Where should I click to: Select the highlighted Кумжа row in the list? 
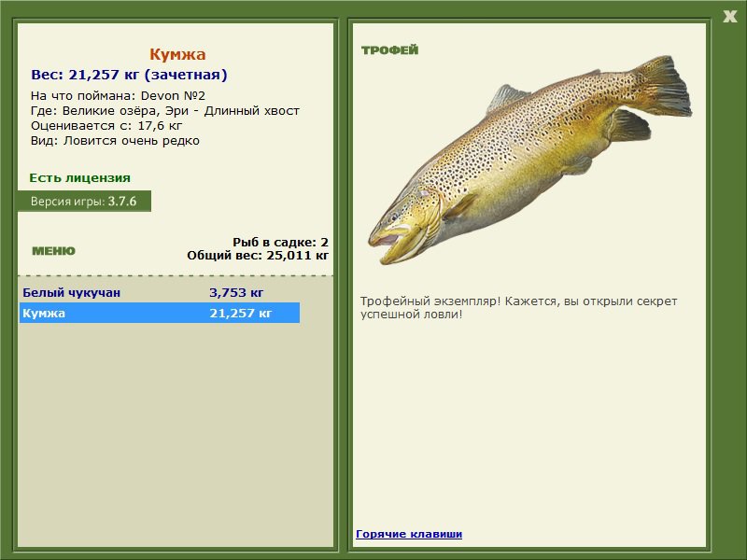[x=160, y=313]
